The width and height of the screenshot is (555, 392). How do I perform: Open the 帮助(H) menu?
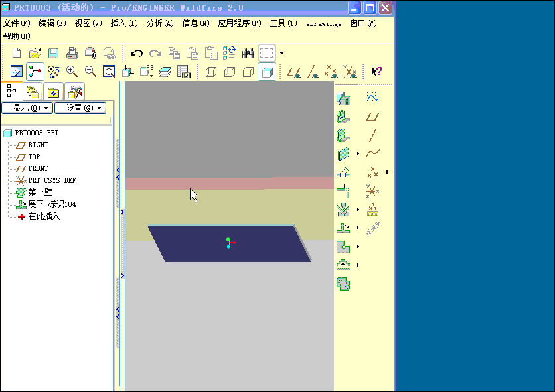tap(17, 36)
